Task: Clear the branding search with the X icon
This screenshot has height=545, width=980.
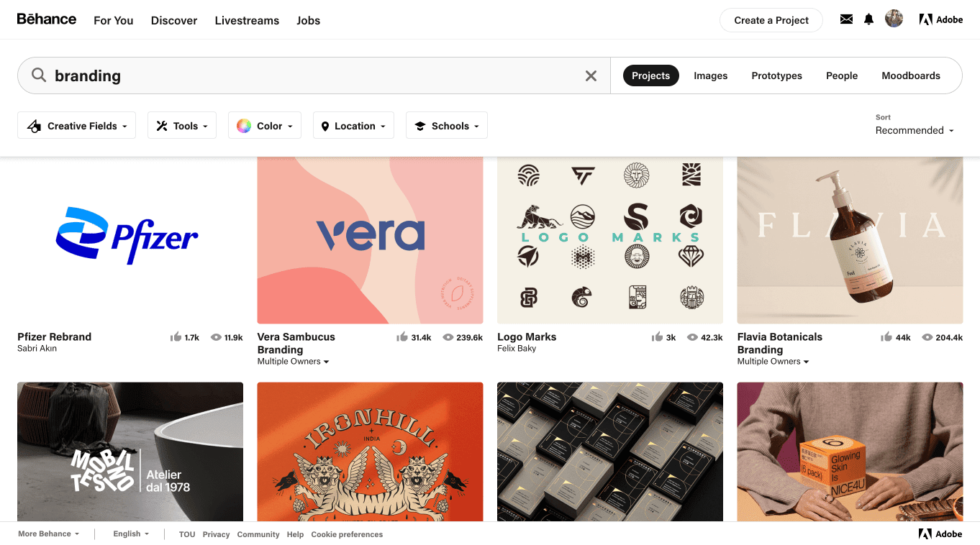Action: tap(591, 75)
